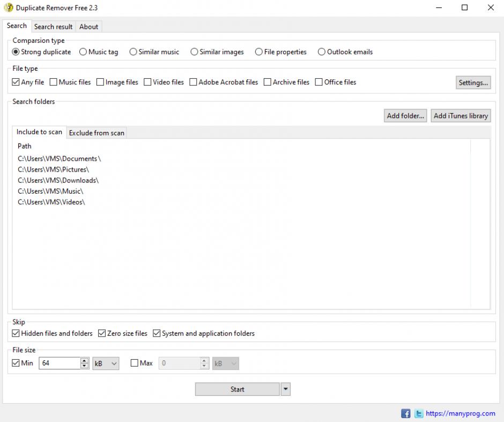Select the Similar images radio button

pos(195,52)
